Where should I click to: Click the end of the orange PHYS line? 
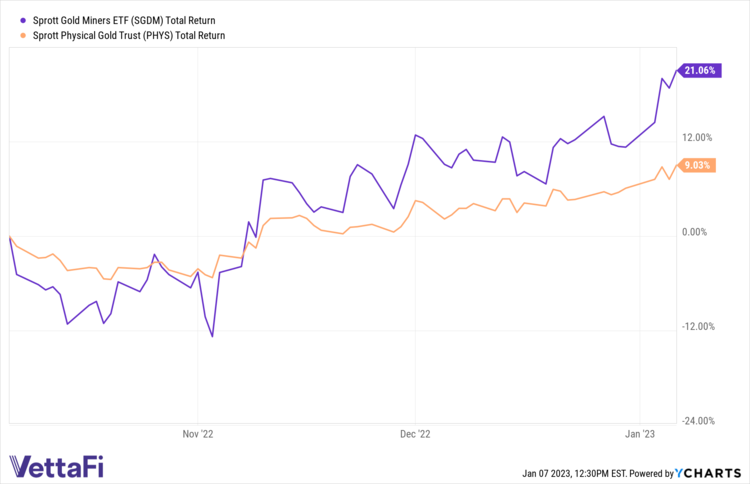coord(677,166)
